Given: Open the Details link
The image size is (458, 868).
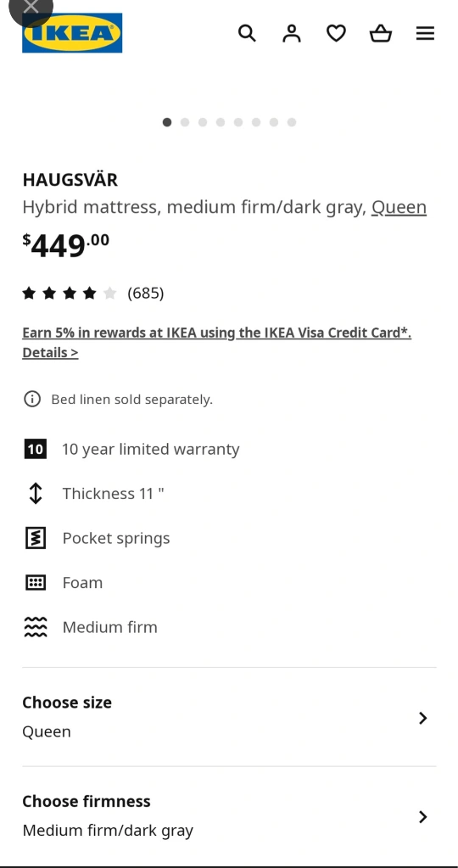Looking at the screenshot, I should point(50,353).
